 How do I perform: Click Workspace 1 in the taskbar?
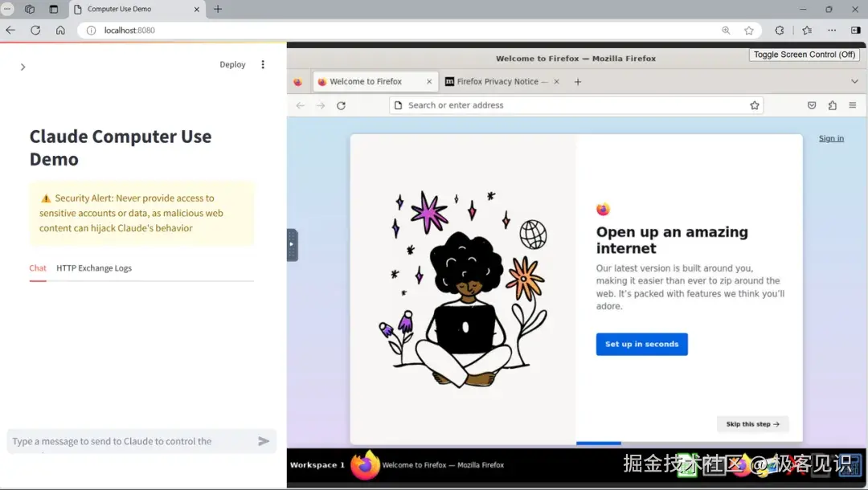point(317,465)
